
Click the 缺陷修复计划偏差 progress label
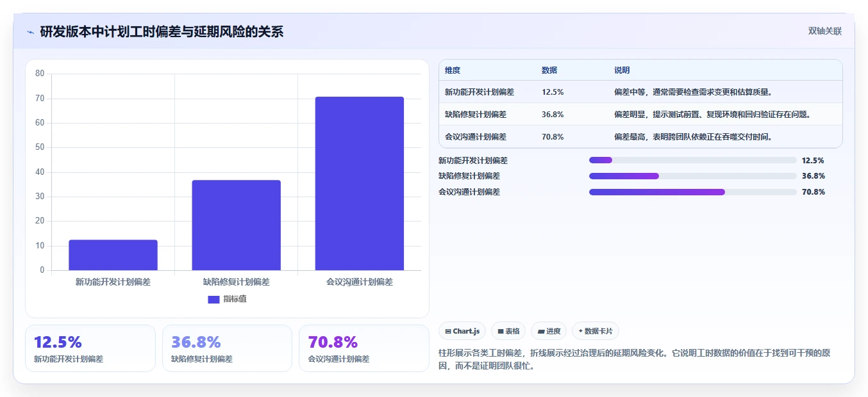point(469,176)
